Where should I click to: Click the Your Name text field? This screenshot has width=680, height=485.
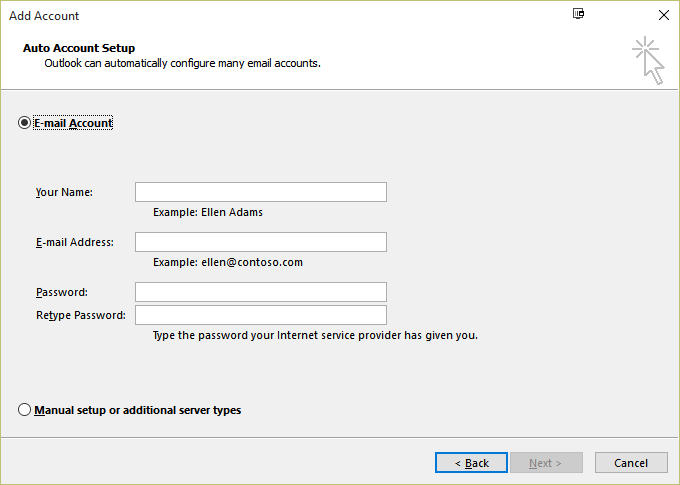(x=261, y=192)
